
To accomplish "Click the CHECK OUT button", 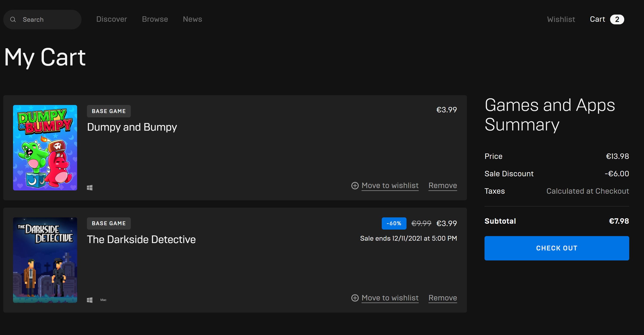I will point(556,248).
